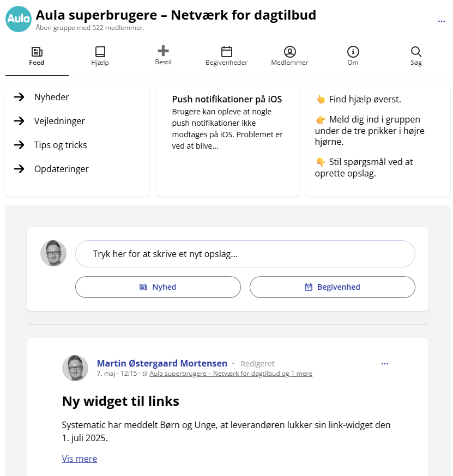Go to Nyheder section
The width and height of the screenshot is (453, 476).
pos(51,97)
